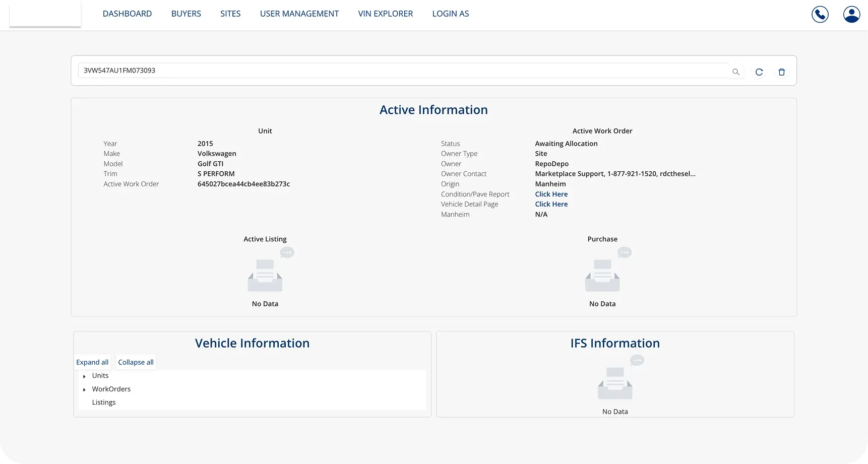Click the phone contact icon

click(x=820, y=14)
